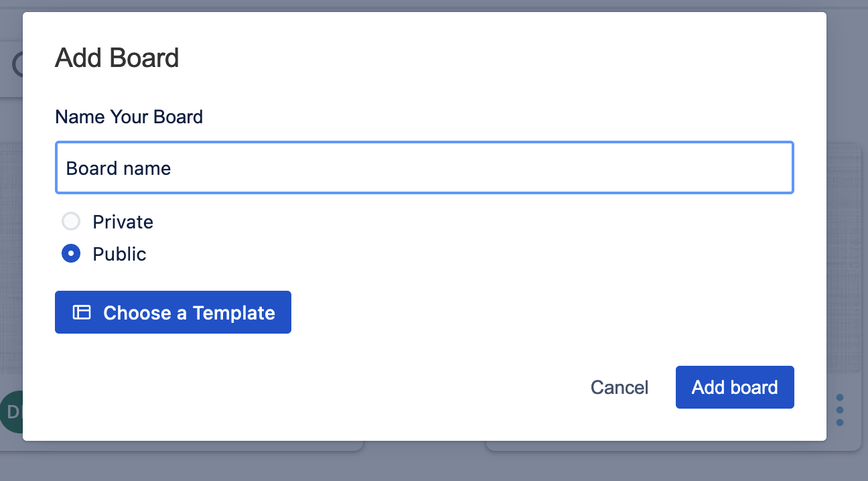Click the template layout icon in the button

click(82, 312)
